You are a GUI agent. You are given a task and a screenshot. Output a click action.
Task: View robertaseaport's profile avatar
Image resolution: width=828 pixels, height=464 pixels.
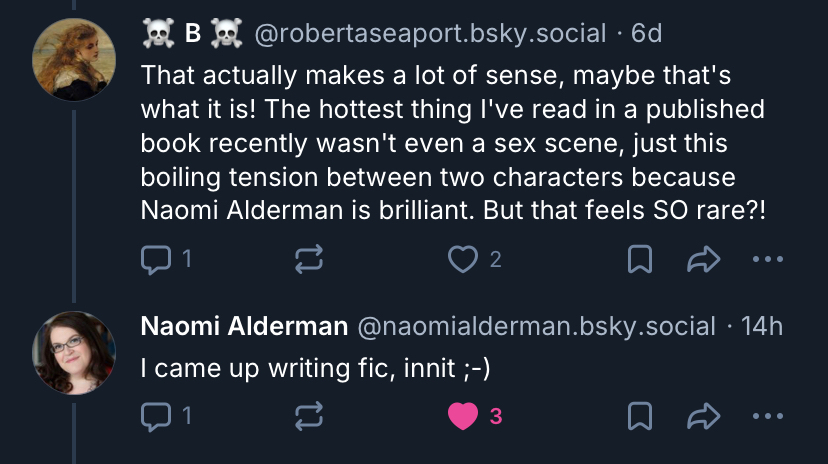tap(74, 58)
